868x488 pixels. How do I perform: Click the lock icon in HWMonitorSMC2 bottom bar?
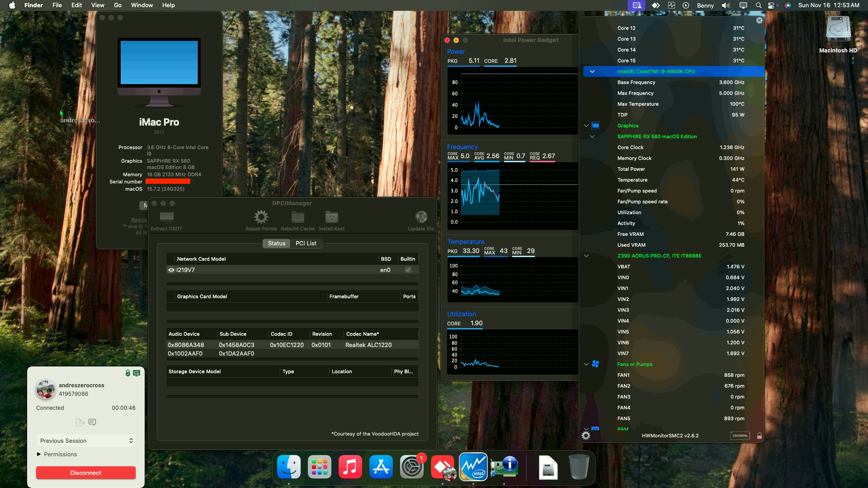(759, 436)
